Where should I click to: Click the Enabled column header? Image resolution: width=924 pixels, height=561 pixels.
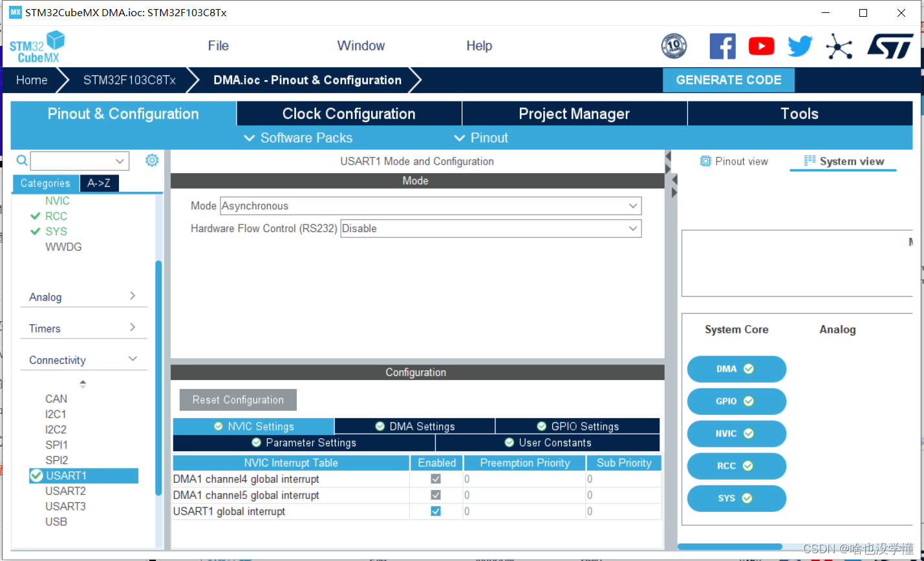pos(437,463)
